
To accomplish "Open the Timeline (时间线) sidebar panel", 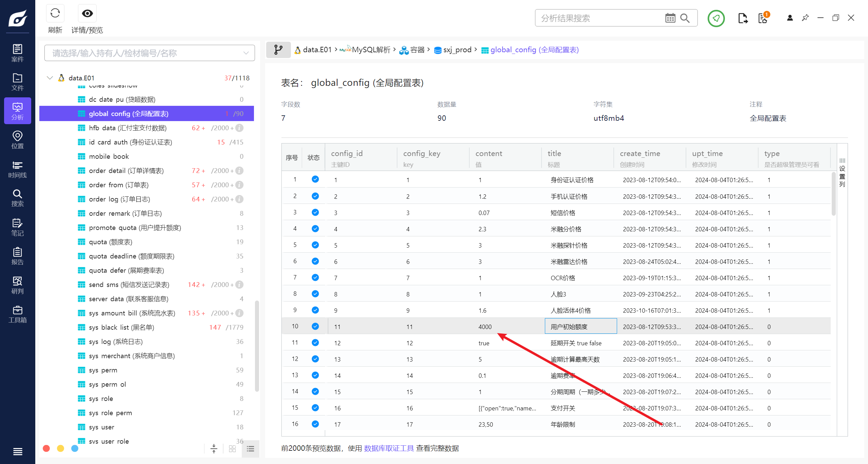I will (17, 169).
